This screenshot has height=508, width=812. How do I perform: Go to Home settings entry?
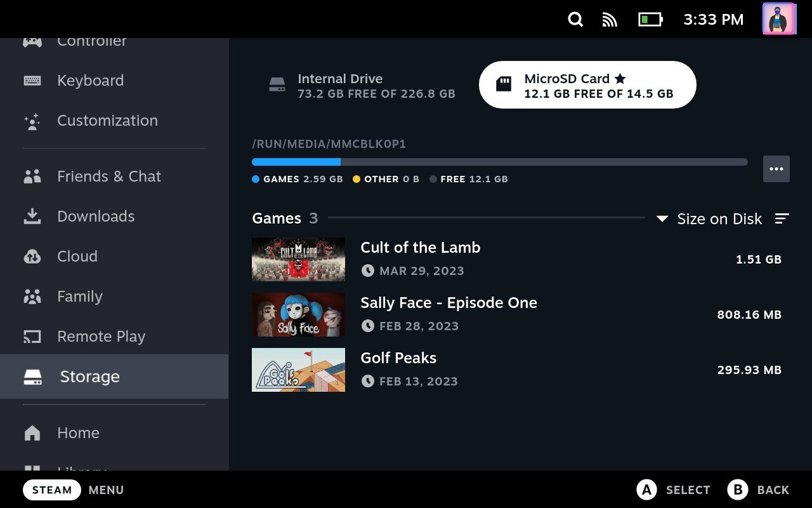114,433
